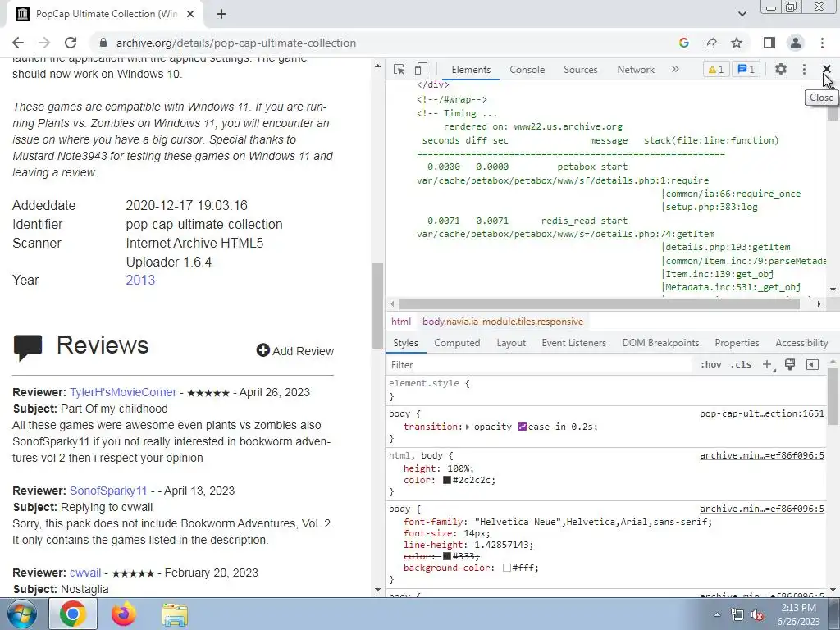Open a new browser tab
The width and height of the screenshot is (840, 630).
point(221,15)
